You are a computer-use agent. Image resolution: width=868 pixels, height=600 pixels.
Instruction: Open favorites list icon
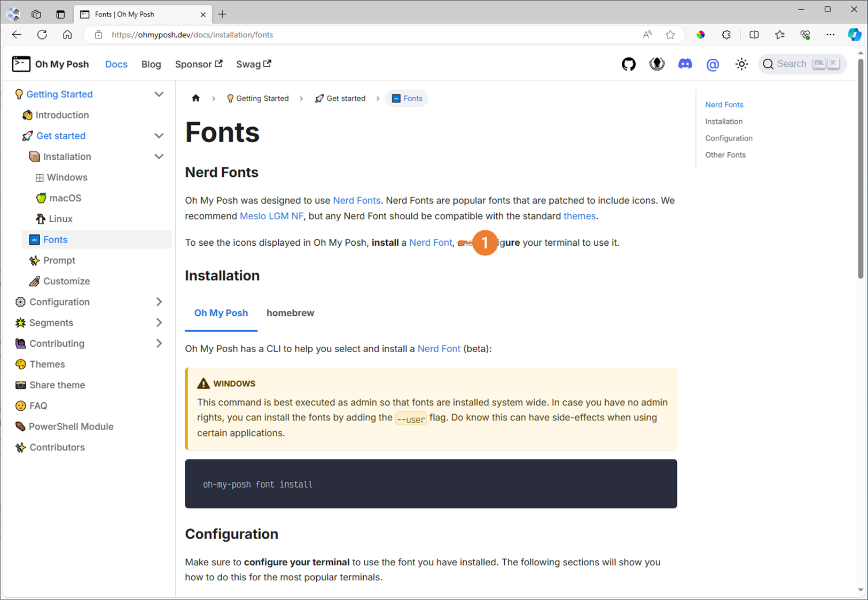coord(780,35)
